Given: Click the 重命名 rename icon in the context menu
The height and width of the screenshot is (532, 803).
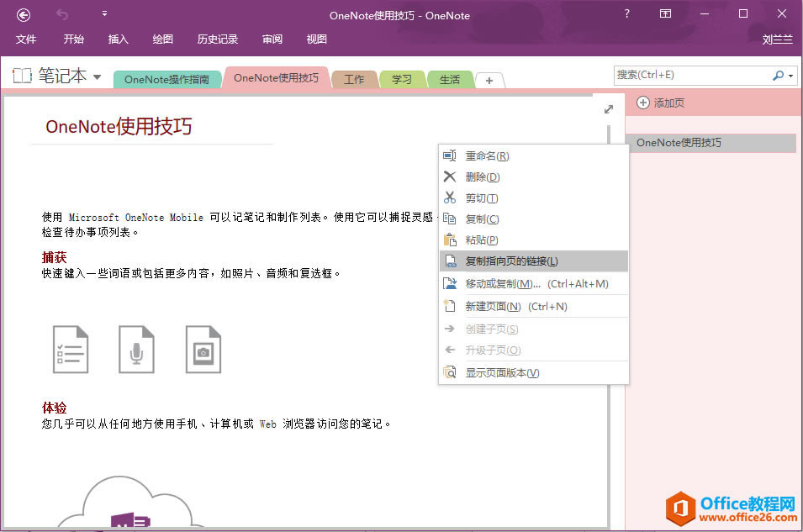Looking at the screenshot, I should 451,155.
